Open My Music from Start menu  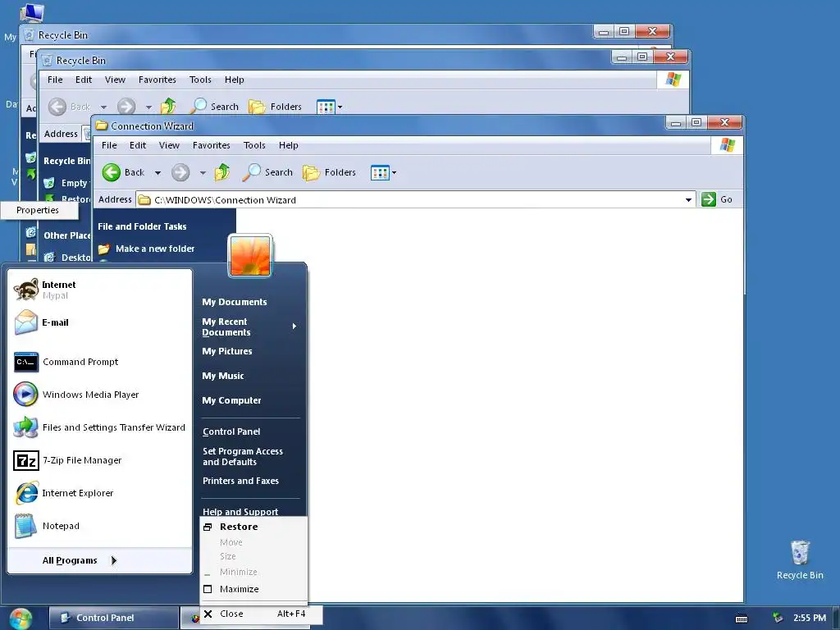coord(223,376)
